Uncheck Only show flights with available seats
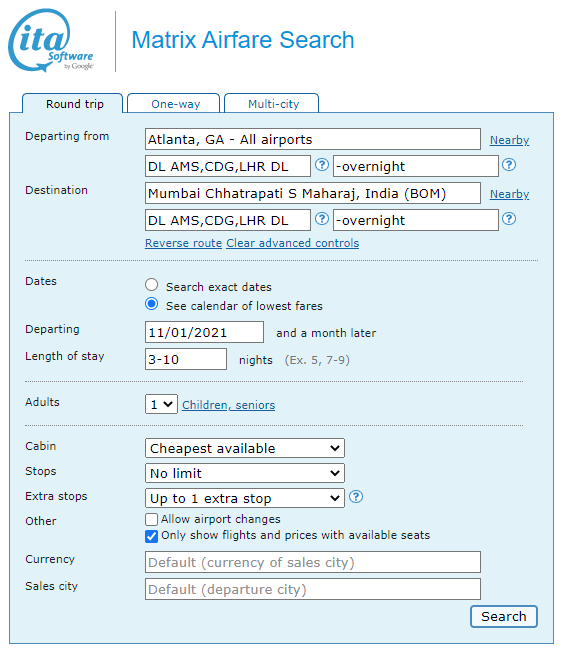This screenshot has height=661, width=566. coord(151,536)
